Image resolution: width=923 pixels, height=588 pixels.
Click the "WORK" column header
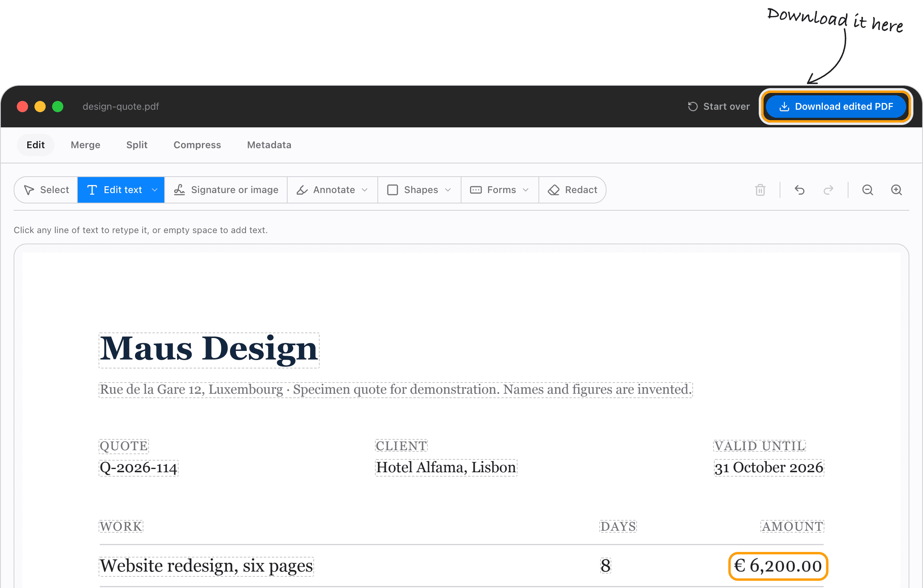121,526
